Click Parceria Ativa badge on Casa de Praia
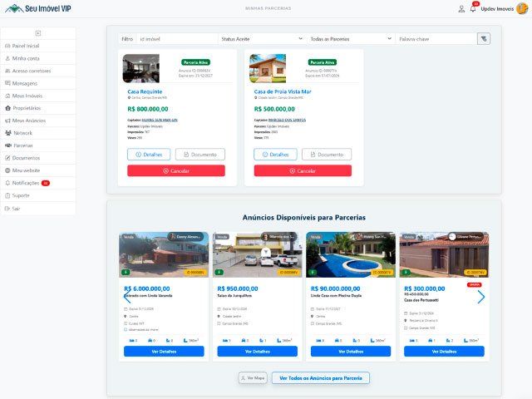Image resolution: width=532 pixels, height=399 pixels. click(x=323, y=62)
